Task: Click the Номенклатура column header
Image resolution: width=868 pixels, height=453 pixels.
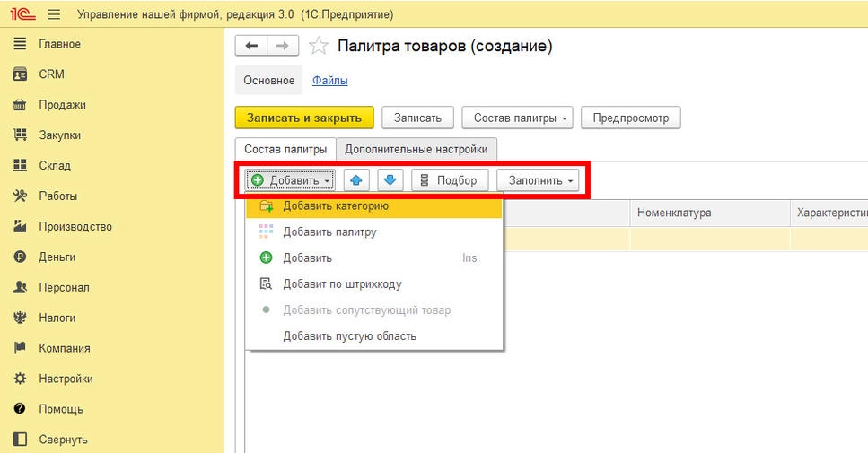Action: pos(710,213)
